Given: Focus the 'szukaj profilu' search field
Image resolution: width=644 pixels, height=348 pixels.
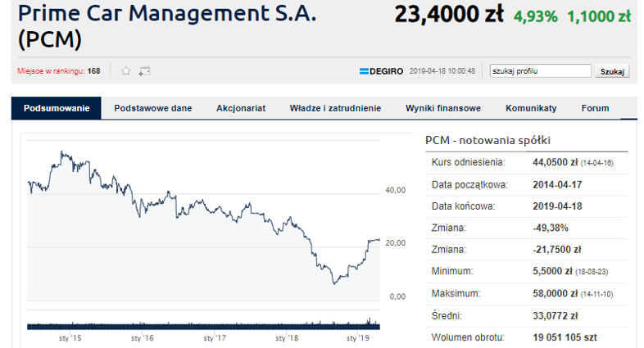Looking at the screenshot, I should [540, 71].
